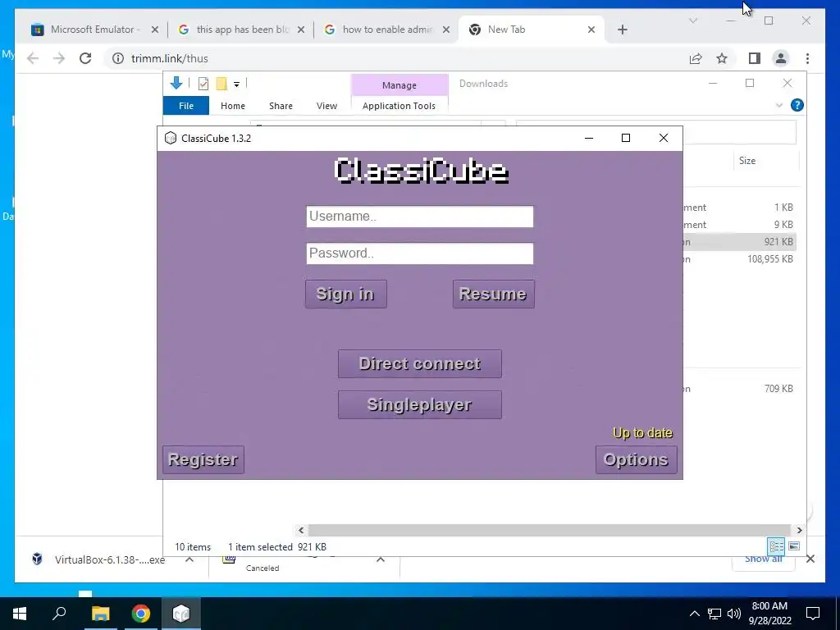
Task: Open VirtualBox download options chevron
Action: coord(189,559)
